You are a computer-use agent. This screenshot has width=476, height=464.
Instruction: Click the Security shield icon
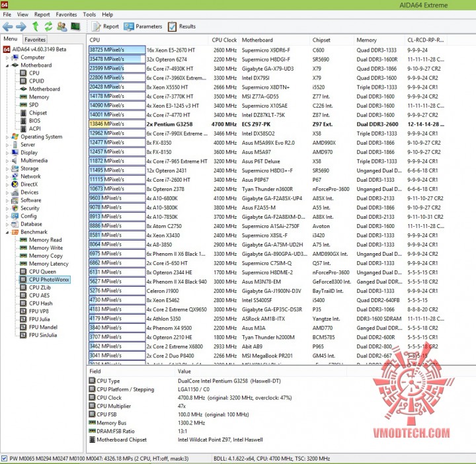point(15,208)
